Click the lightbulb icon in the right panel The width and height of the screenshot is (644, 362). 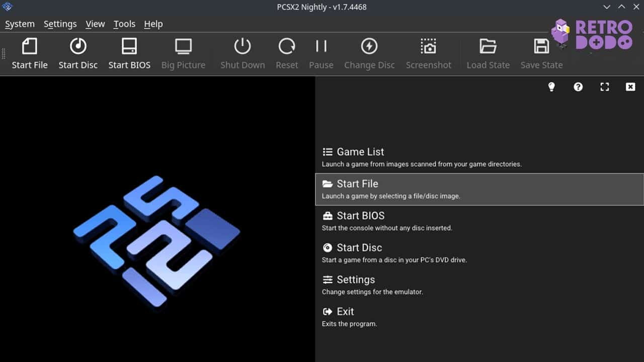pos(551,87)
